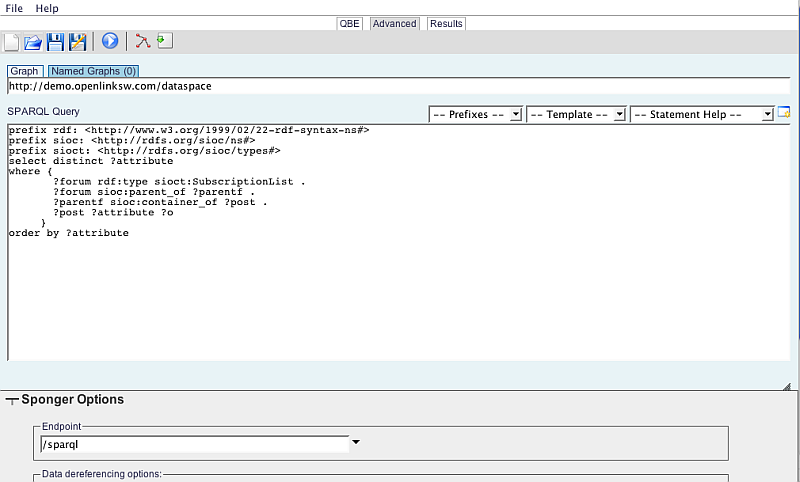Collapse the Sponger Options section
Screen dimensions: 800x482
pyautogui.click(x=12, y=400)
